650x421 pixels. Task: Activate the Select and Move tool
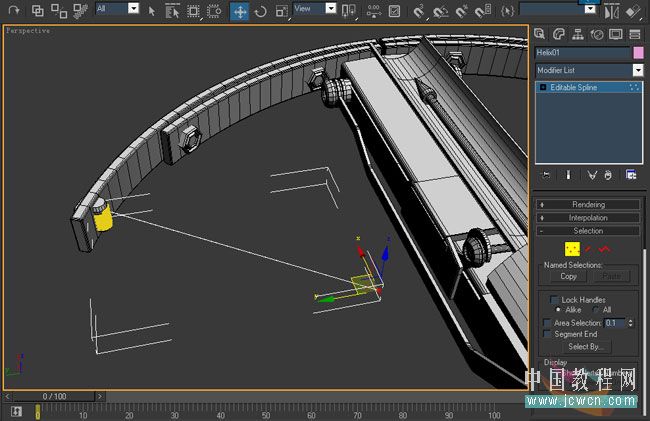click(x=240, y=11)
